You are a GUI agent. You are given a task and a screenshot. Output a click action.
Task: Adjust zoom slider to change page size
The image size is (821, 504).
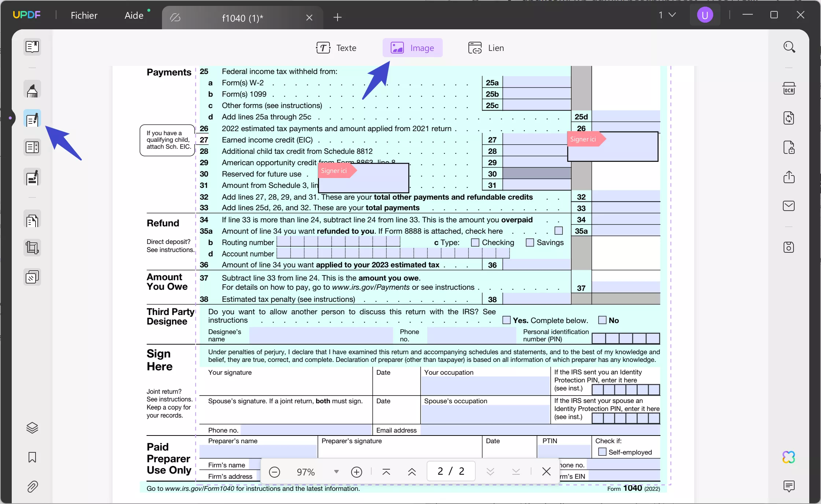[x=306, y=472]
